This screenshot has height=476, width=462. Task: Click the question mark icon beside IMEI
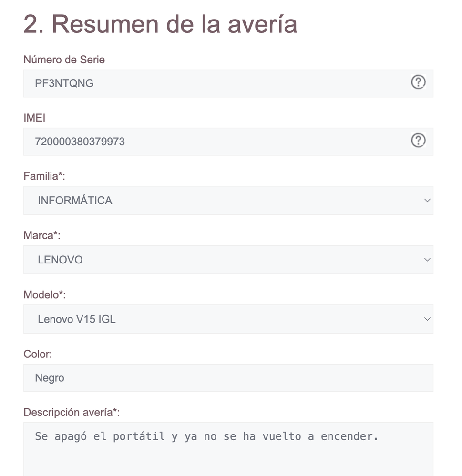point(418,141)
